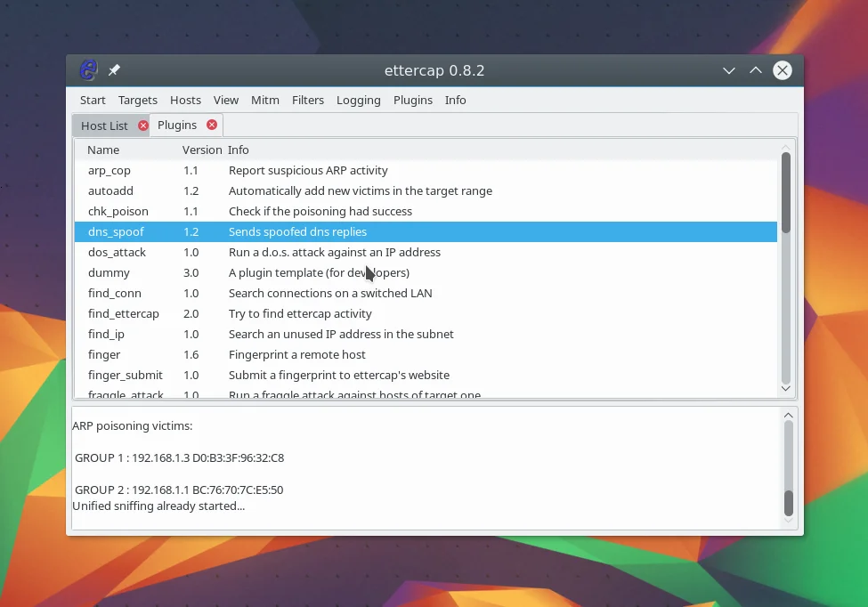Viewport: 868px width, 607px height.
Task: Expand the Filters menu
Action: pyautogui.click(x=308, y=100)
